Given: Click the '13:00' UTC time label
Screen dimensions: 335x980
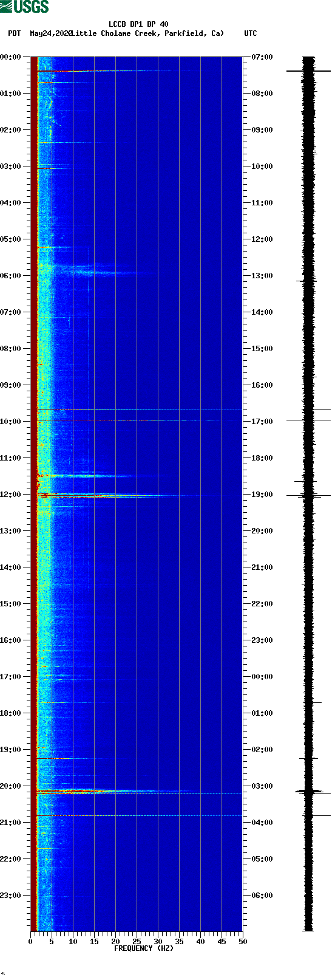Looking at the screenshot, I should pos(262,276).
